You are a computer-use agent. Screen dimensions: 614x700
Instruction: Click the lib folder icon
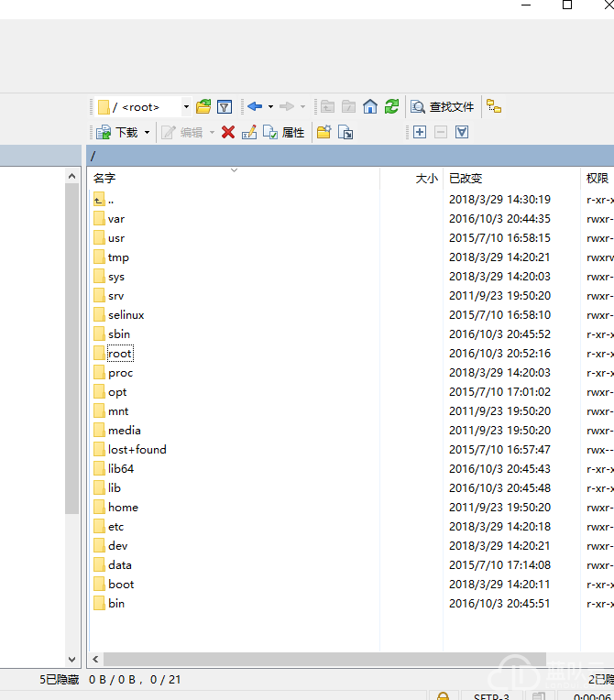pos(99,488)
